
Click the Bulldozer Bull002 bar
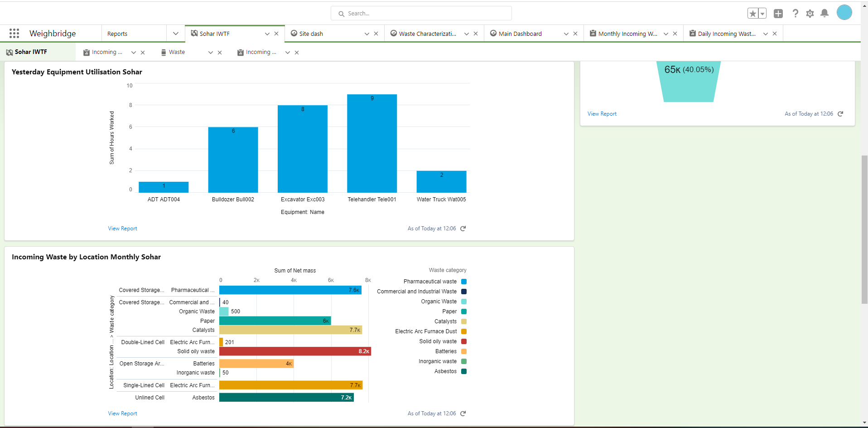[x=233, y=160]
